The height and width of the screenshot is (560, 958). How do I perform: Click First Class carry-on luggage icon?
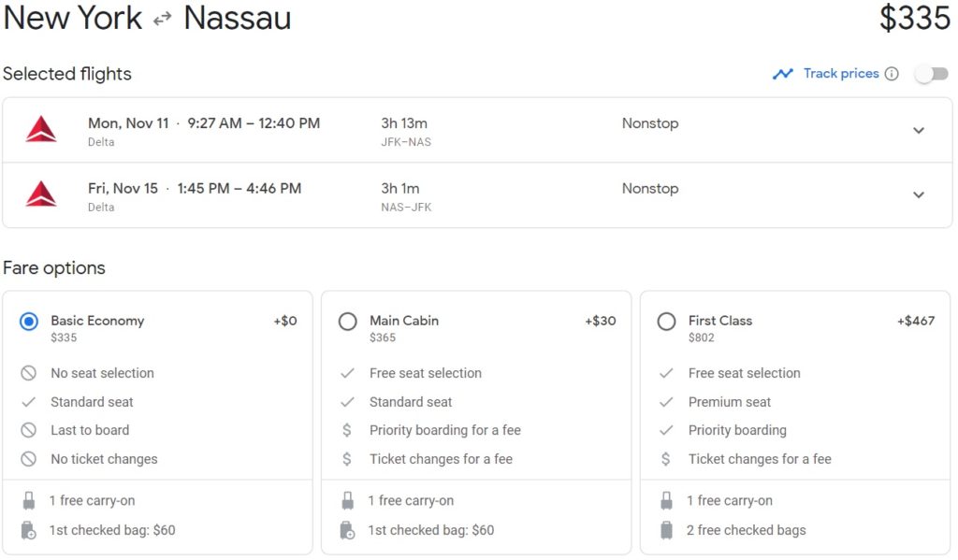tap(666, 500)
